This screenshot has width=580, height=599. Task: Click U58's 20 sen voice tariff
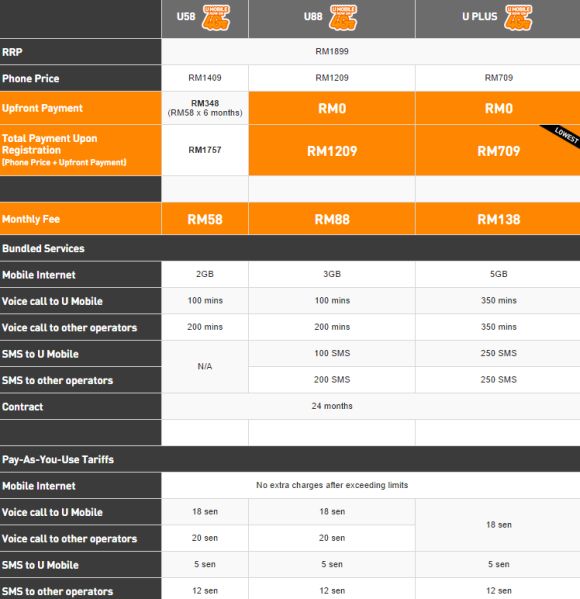[x=205, y=537]
